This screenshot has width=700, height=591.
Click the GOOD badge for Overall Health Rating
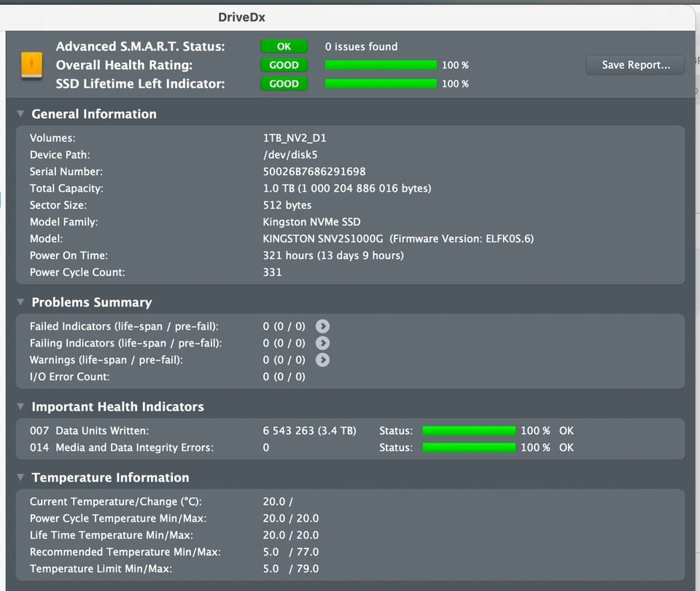tap(284, 65)
